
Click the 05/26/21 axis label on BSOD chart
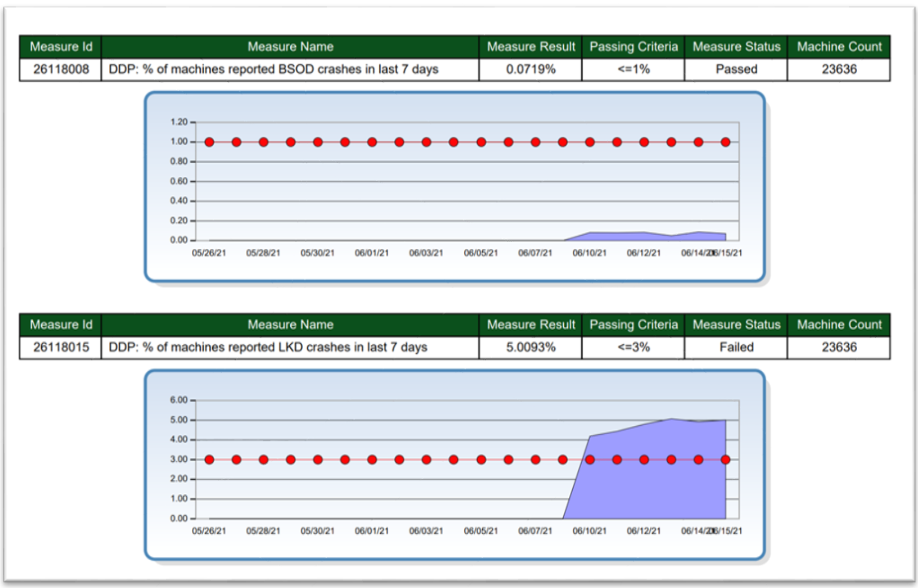tap(210, 252)
